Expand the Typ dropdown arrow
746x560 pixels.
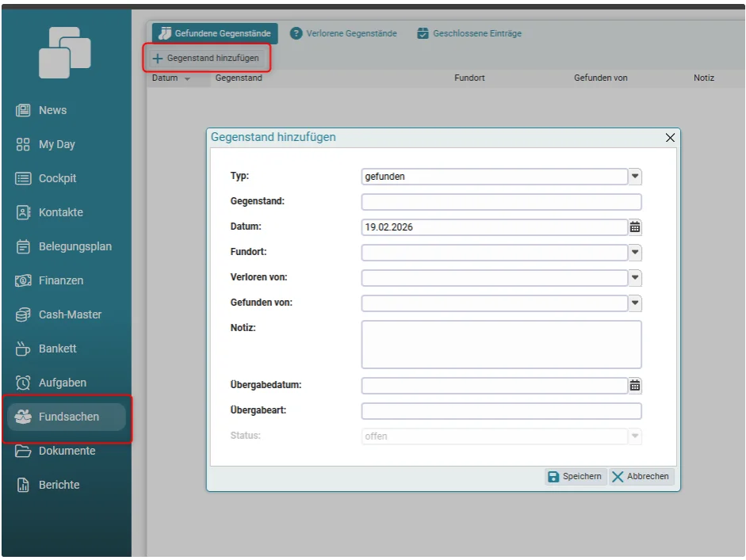pyautogui.click(x=635, y=177)
